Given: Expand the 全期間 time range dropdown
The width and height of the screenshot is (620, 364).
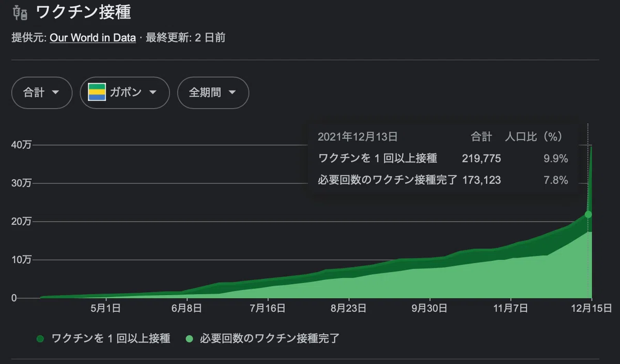Looking at the screenshot, I should 213,92.
